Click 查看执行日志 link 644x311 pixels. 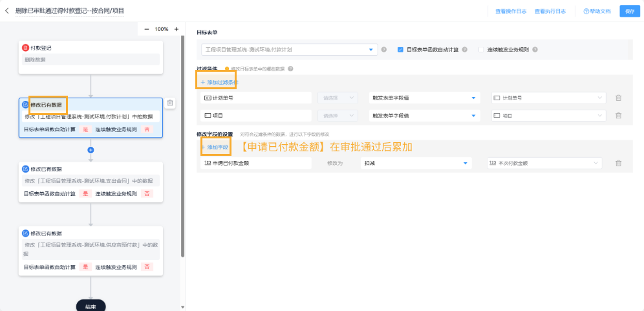550,12
